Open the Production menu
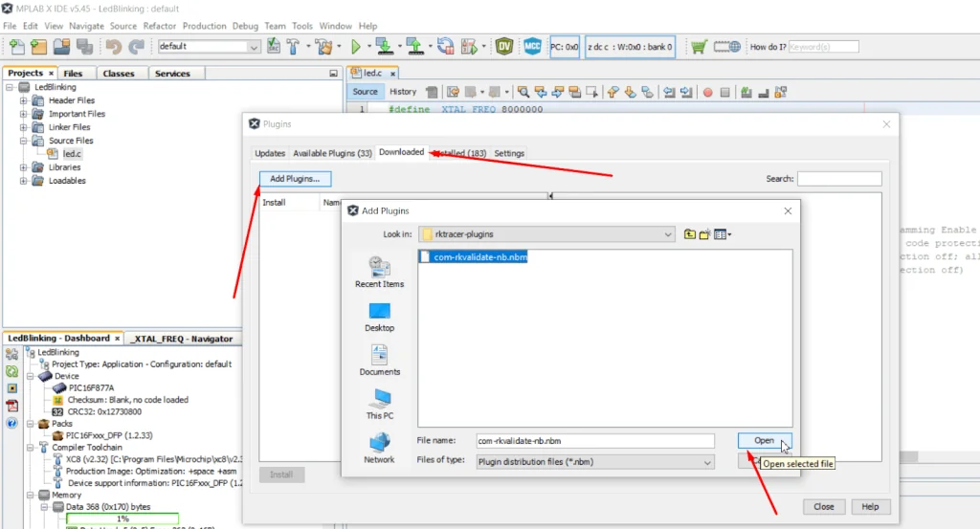The image size is (980, 529). click(205, 26)
